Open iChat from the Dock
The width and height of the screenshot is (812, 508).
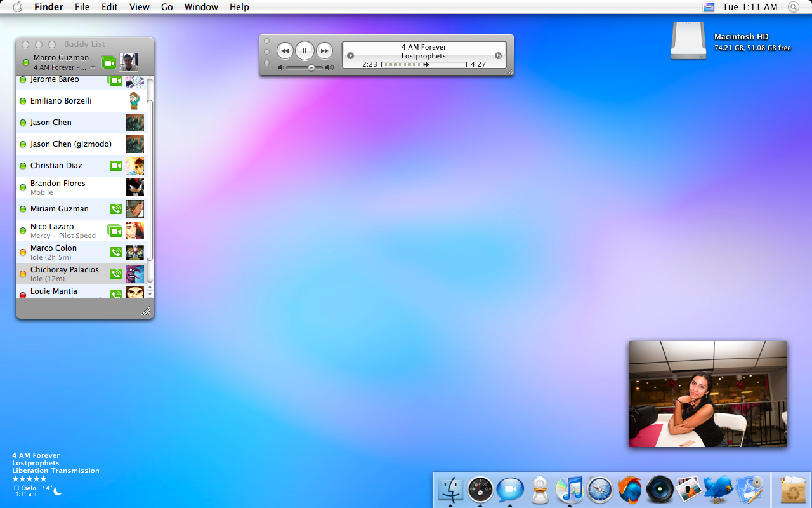[x=510, y=490]
